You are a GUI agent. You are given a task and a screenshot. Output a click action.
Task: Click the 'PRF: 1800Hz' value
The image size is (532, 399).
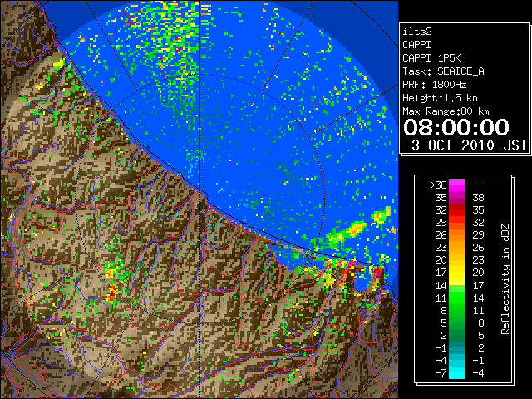click(x=434, y=85)
